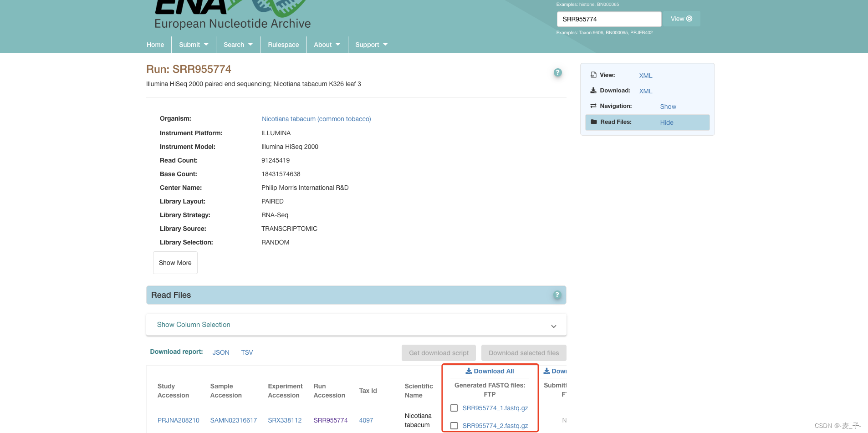The image size is (868, 433).
Task: Tick the SRR955774_2.fastq.gz checkbox
Action: (x=454, y=426)
